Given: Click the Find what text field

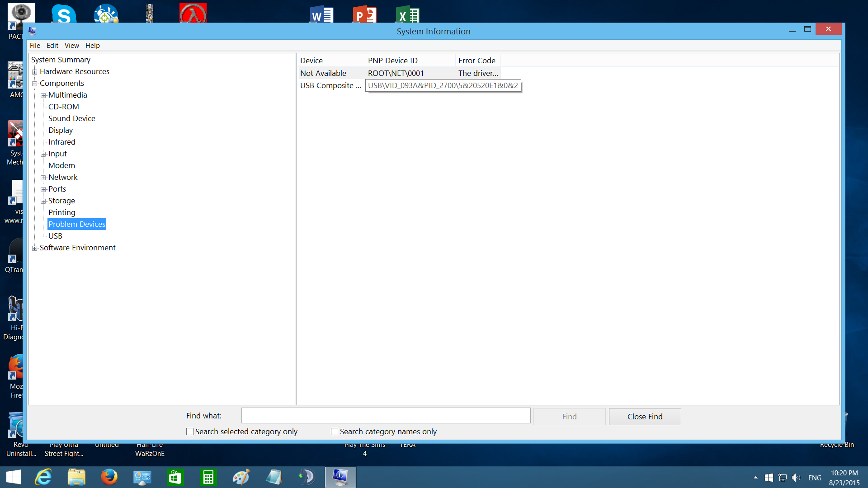Looking at the screenshot, I should click(x=386, y=415).
